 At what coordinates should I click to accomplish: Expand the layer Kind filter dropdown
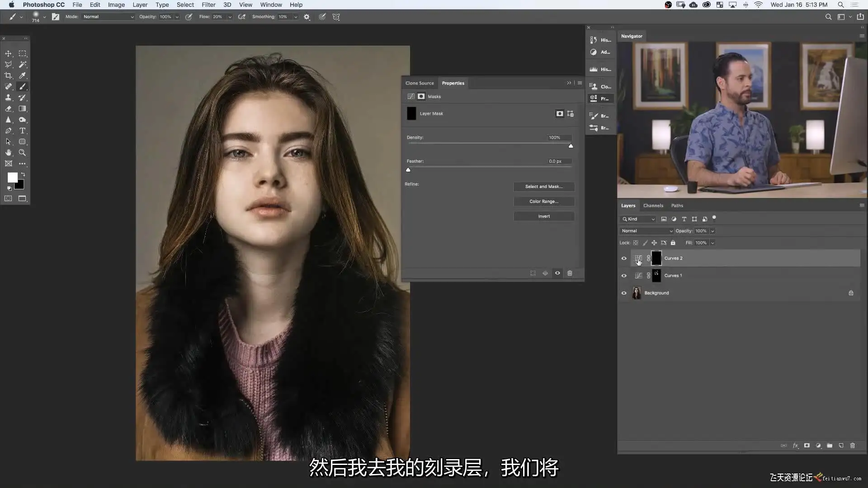pos(638,219)
